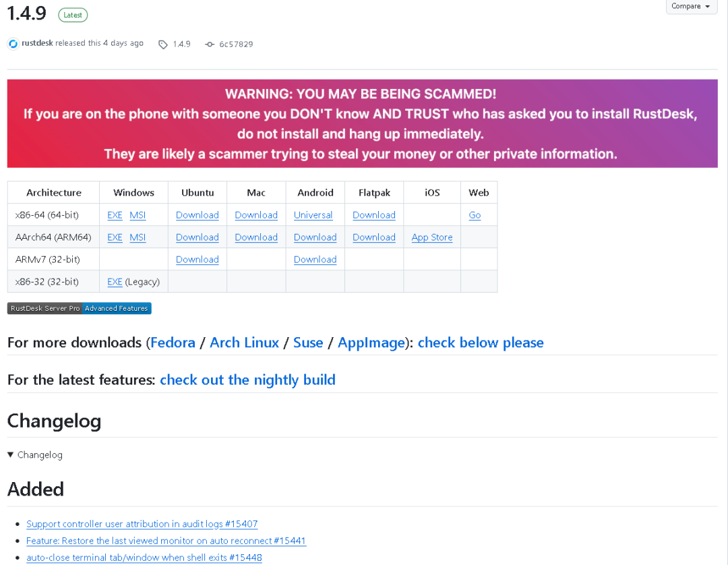This screenshot has width=728, height=565.
Task: Download Android Universal build
Action: [x=313, y=215]
